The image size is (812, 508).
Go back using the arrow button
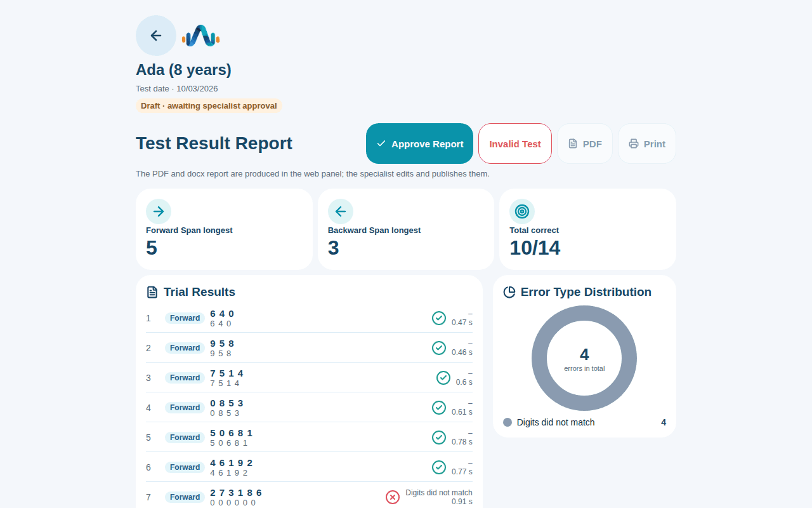[156, 36]
